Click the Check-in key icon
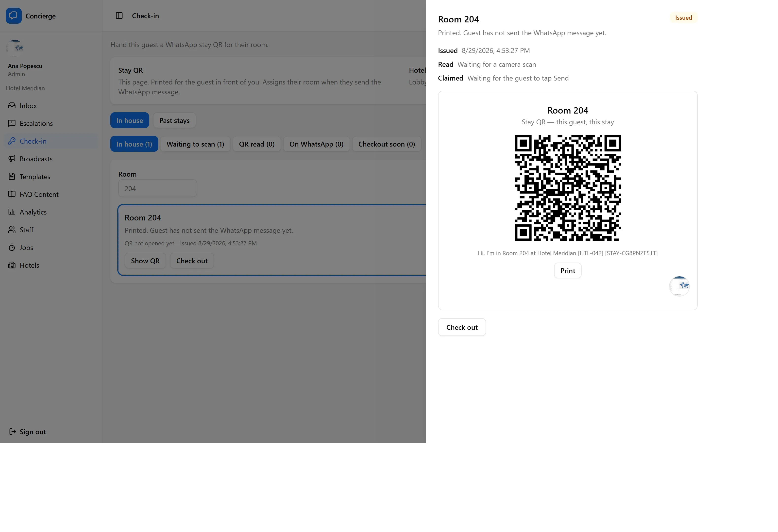778x532 pixels. point(12,141)
